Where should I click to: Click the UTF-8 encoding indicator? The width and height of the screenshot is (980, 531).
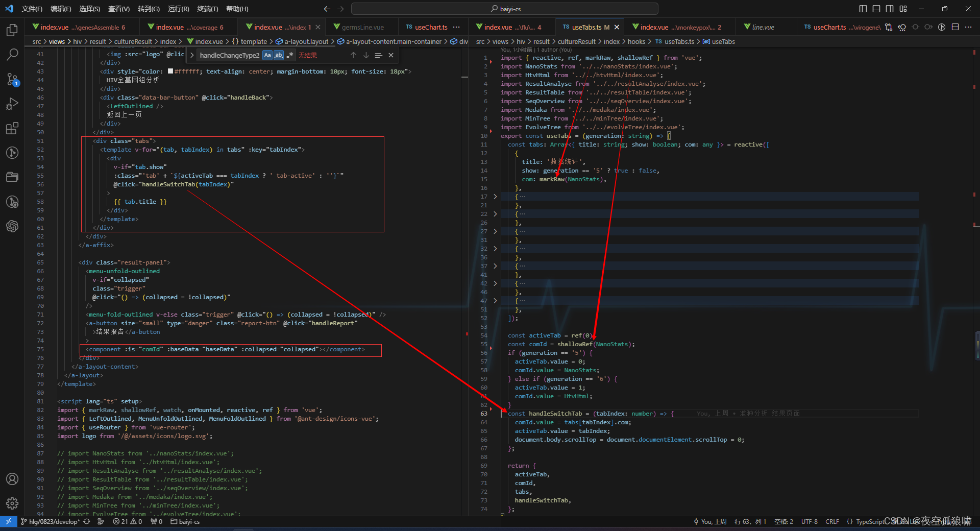809,521
